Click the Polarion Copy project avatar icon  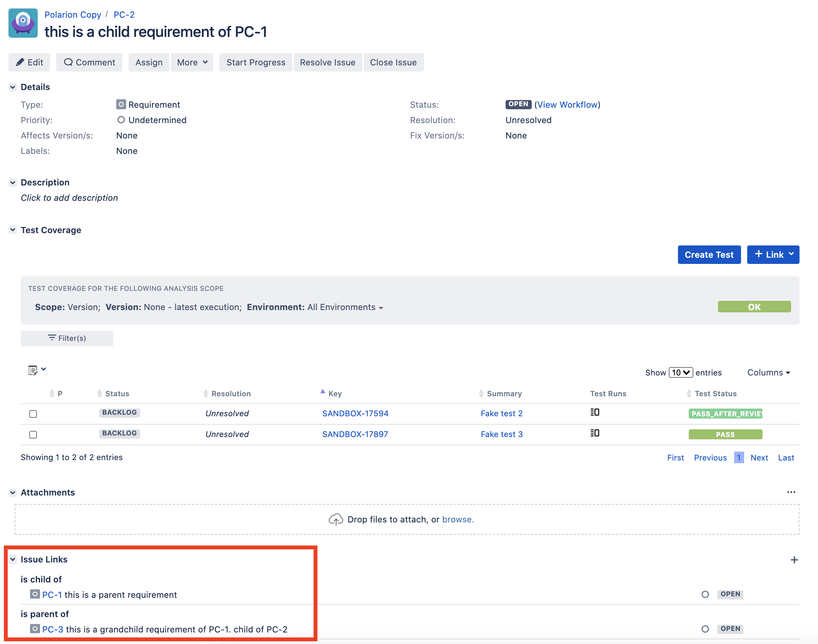click(23, 23)
